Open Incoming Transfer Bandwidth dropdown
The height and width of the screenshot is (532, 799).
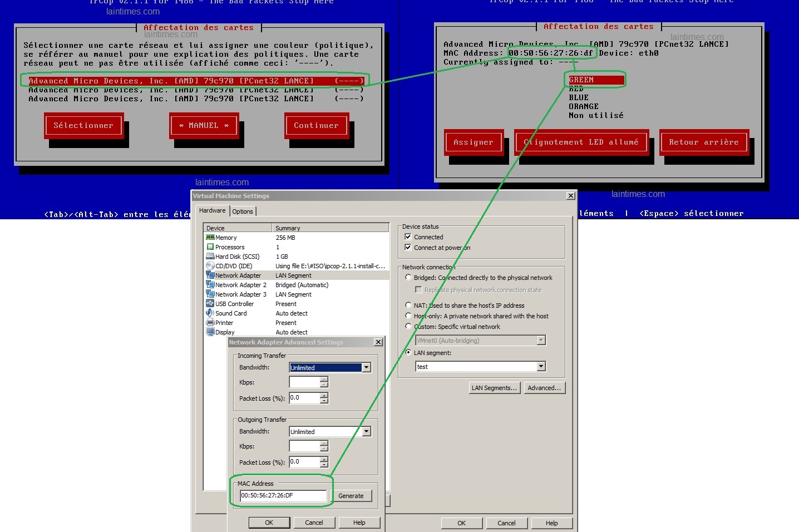(366, 367)
